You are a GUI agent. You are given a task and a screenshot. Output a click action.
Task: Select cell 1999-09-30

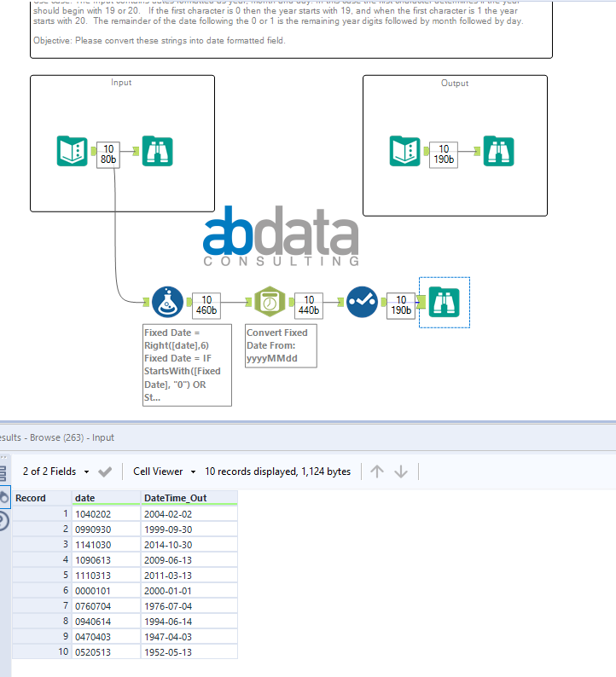coord(189,529)
